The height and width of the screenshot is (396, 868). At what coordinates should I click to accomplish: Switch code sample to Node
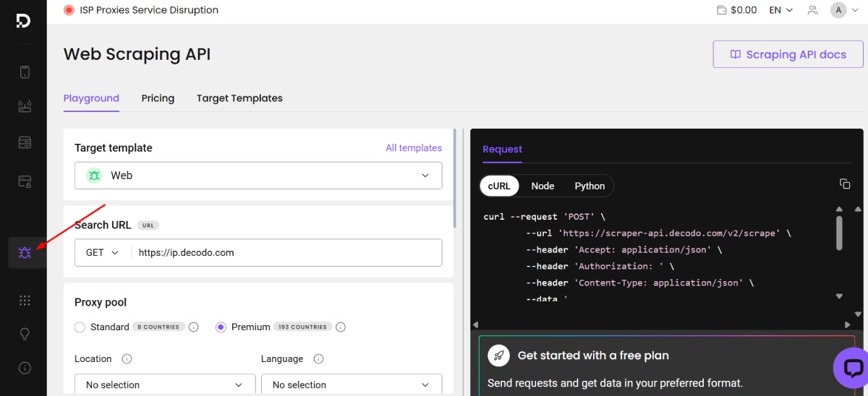point(542,186)
